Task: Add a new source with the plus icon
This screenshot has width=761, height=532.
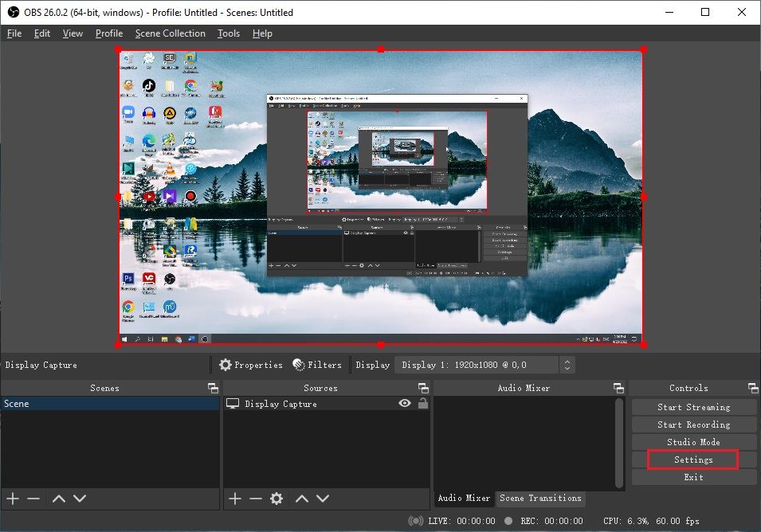Action: click(x=235, y=498)
